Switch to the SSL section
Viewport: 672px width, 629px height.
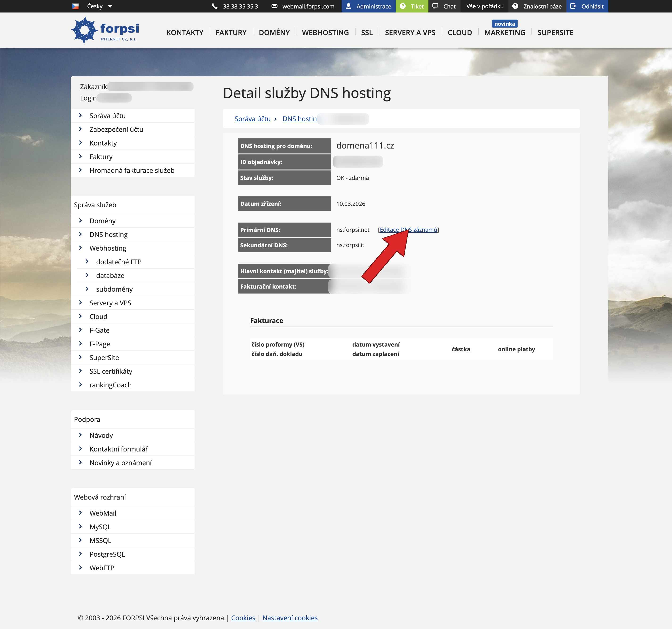(x=366, y=32)
